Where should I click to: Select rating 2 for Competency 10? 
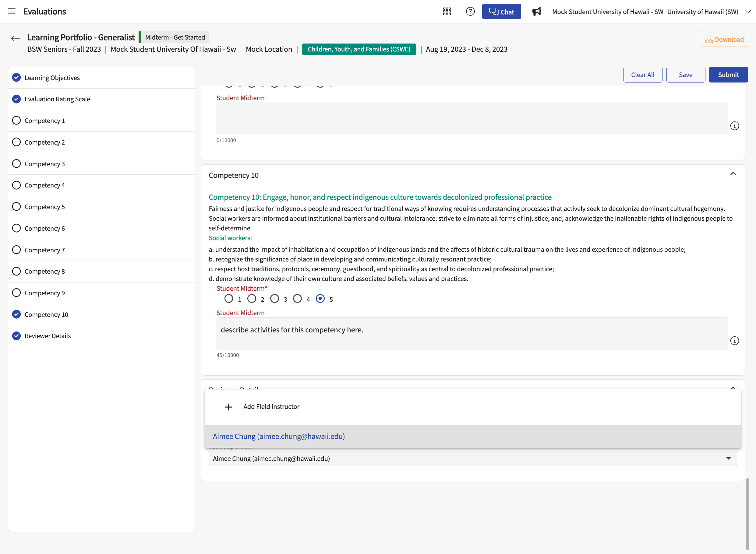pos(252,299)
